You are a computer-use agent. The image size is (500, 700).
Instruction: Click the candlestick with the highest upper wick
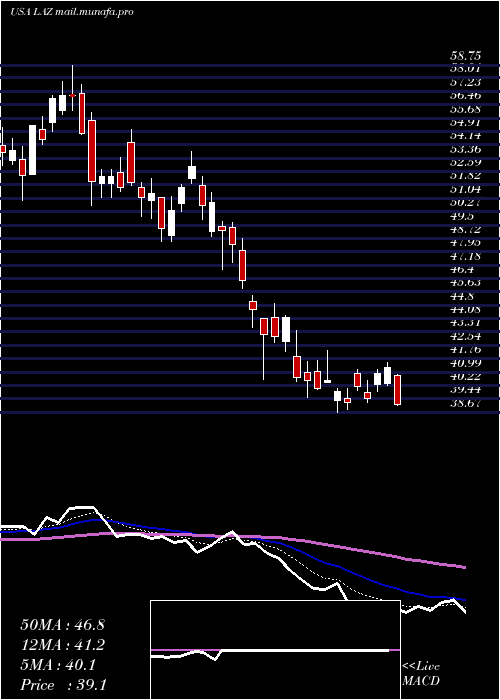click(72, 88)
